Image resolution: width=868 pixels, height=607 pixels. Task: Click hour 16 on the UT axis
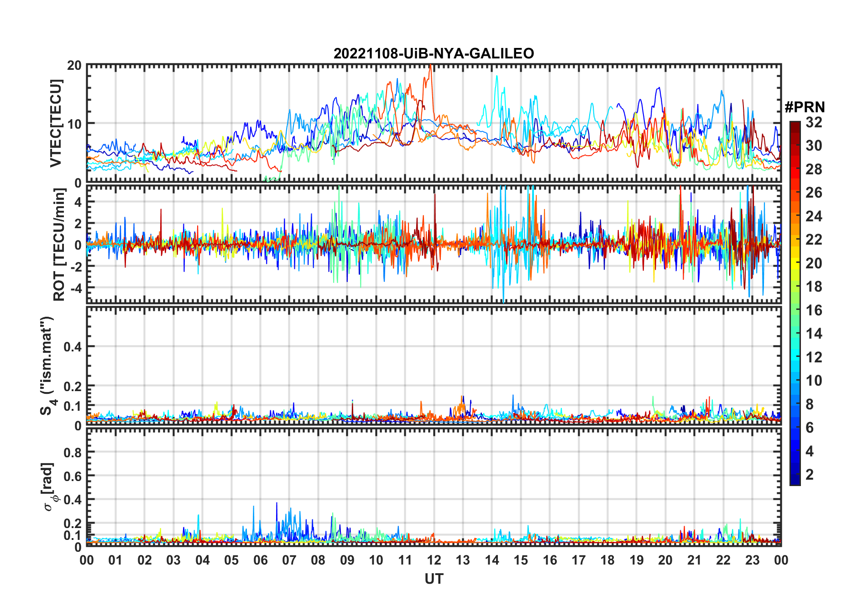(550, 560)
